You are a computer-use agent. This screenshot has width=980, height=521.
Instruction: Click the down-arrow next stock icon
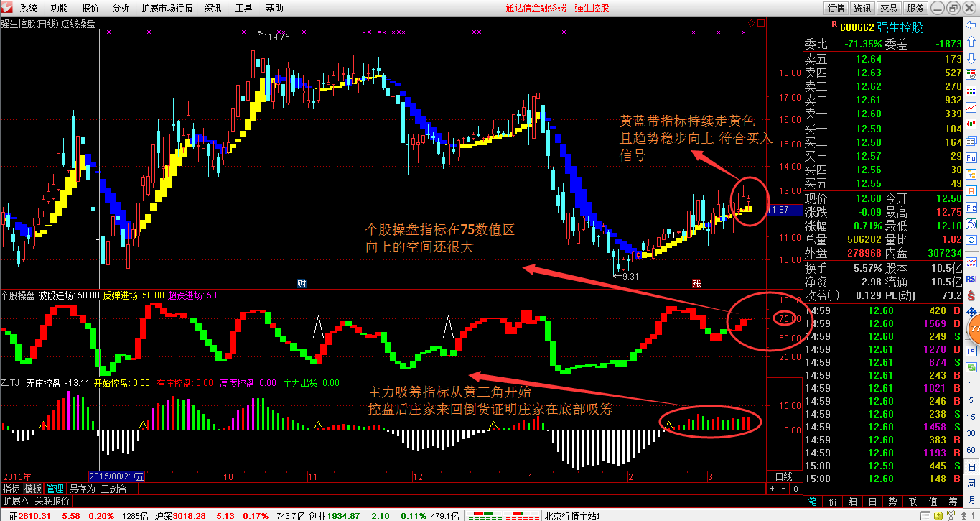tap(971, 58)
